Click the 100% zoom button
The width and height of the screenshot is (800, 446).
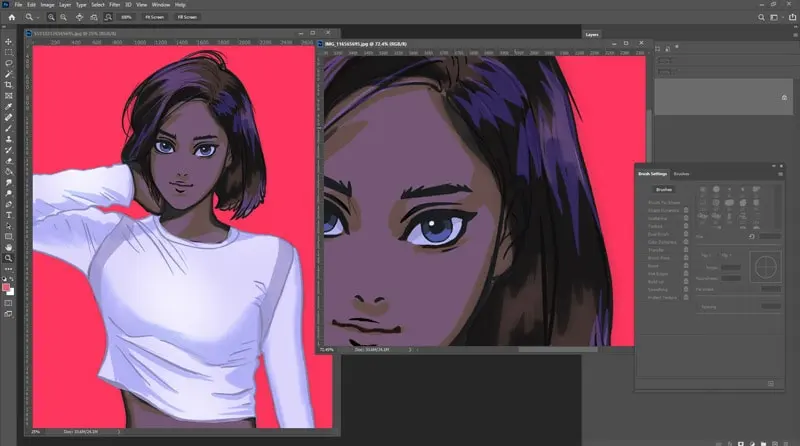tap(126, 17)
